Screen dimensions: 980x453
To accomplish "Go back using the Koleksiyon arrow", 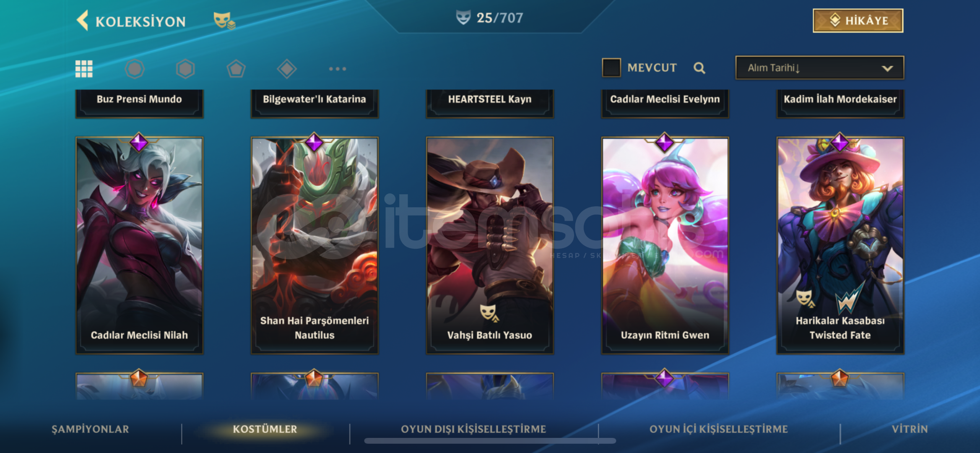I will coord(83,20).
